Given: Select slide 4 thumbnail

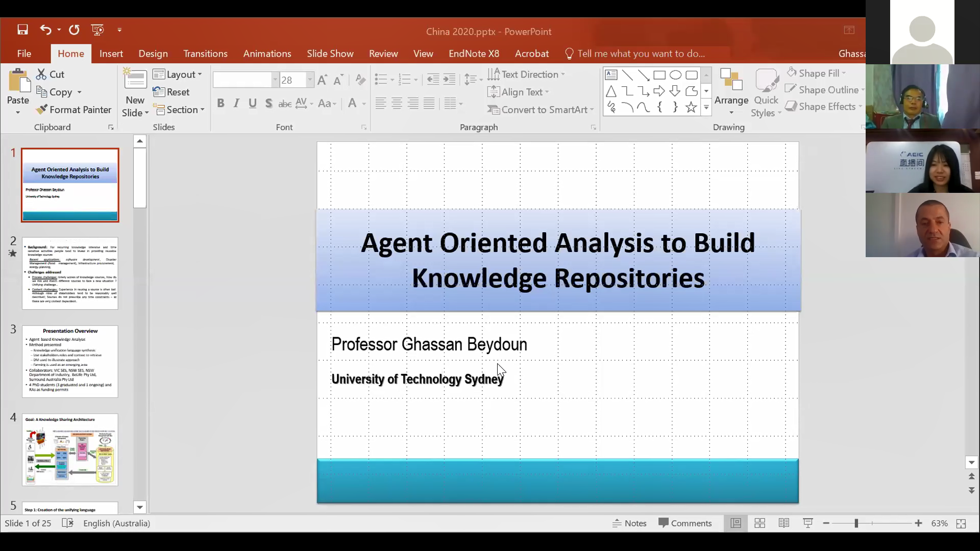Looking at the screenshot, I should tap(70, 449).
